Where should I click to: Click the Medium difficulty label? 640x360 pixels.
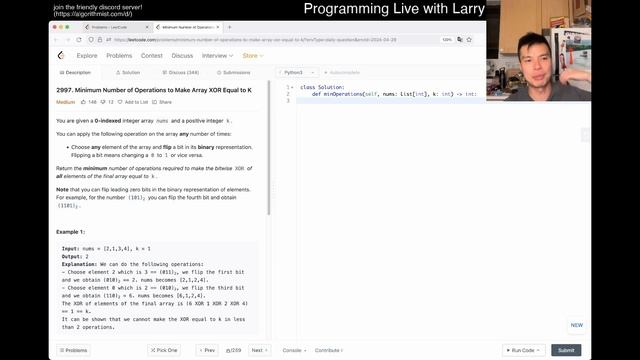pos(66,102)
